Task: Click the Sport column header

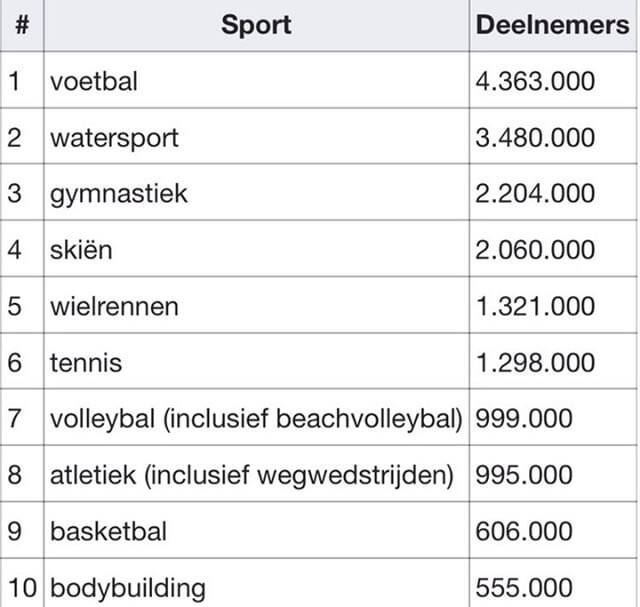Action: [x=256, y=25]
